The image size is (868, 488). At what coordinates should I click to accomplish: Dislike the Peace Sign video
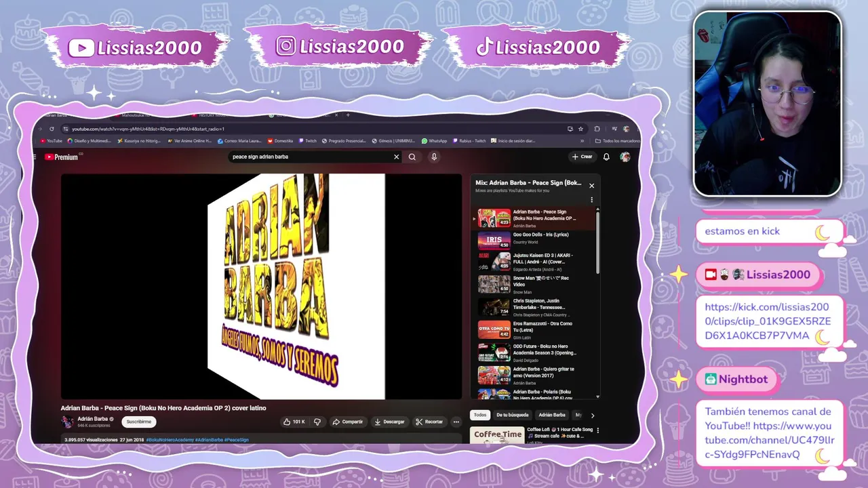pyautogui.click(x=317, y=422)
